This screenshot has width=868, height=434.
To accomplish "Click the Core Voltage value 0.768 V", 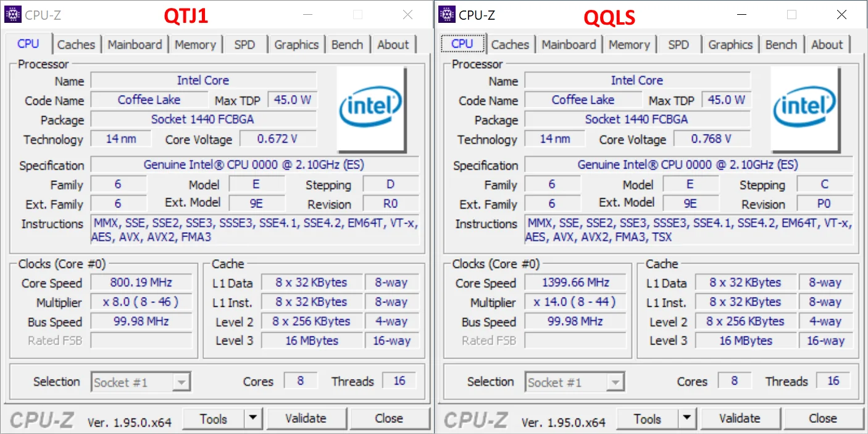I will [712, 139].
